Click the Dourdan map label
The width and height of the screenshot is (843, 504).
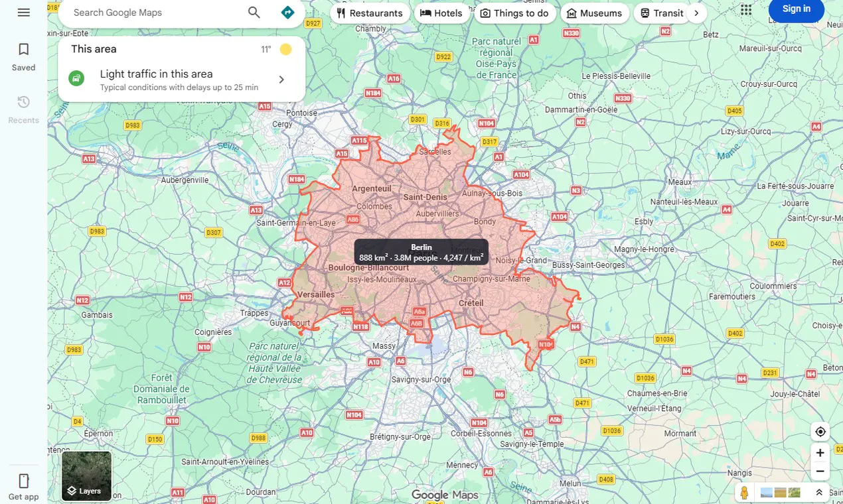coord(260,492)
